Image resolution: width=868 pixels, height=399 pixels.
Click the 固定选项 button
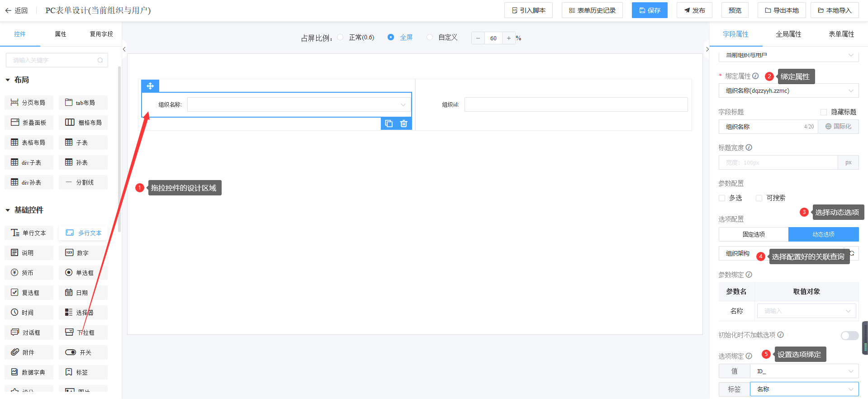click(x=753, y=234)
